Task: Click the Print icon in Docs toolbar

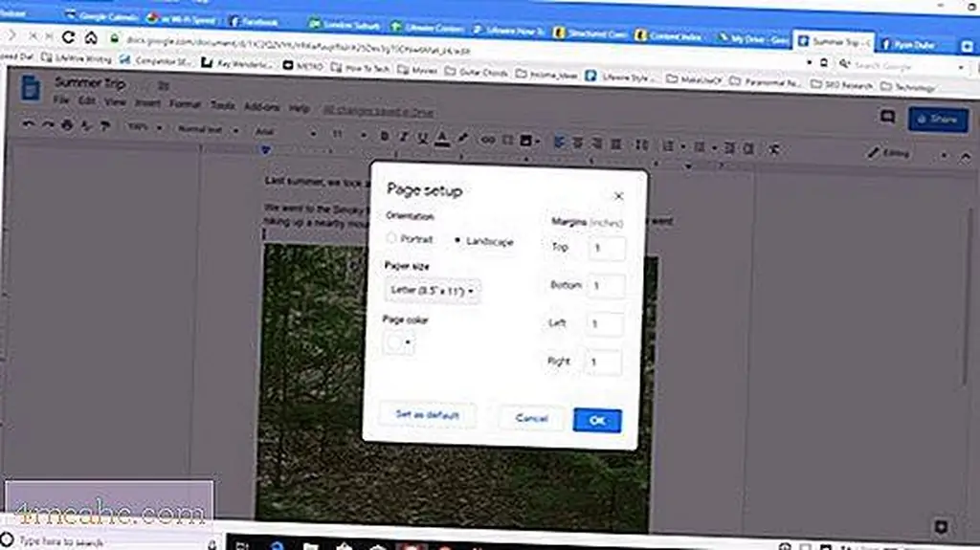Action: 67,125
